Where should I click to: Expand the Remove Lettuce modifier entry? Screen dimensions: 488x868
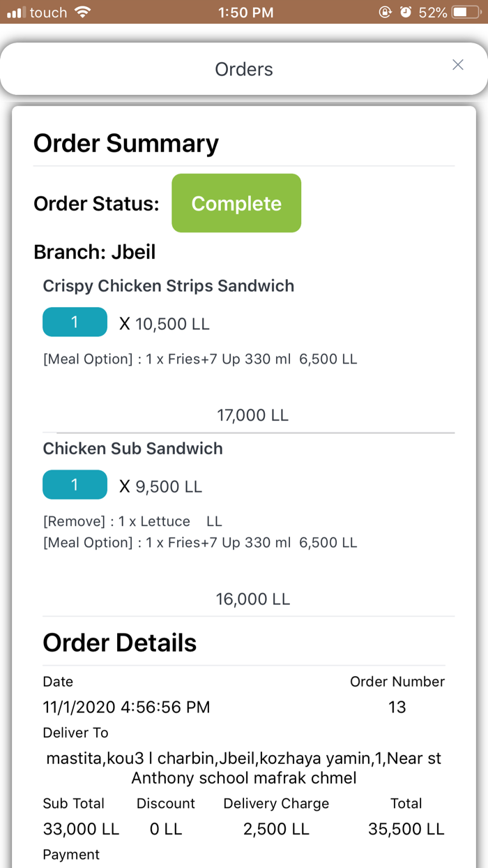129,521
